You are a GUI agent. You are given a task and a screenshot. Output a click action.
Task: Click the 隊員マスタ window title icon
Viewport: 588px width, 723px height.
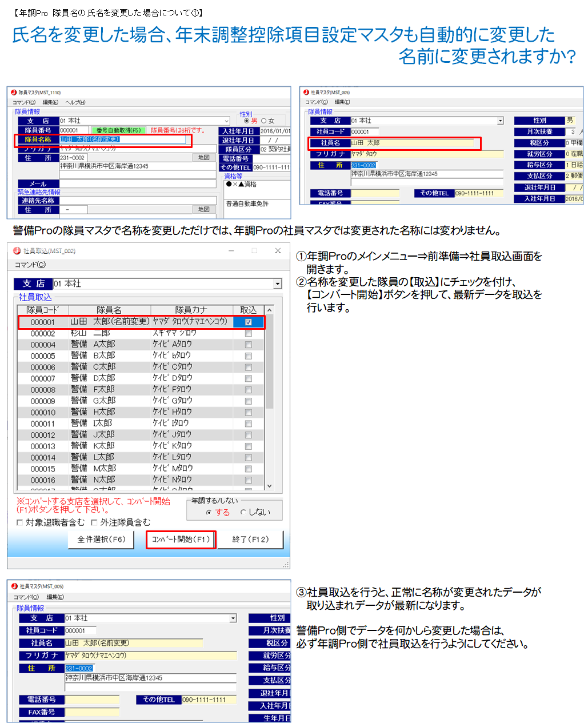[x=14, y=93]
